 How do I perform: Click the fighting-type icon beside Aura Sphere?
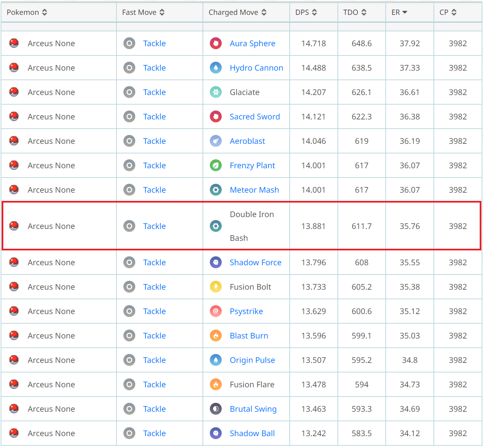pos(216,43)
